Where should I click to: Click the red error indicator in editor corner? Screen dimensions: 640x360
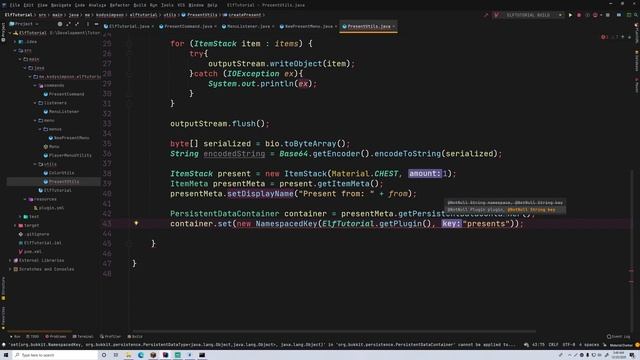[604, 37]
